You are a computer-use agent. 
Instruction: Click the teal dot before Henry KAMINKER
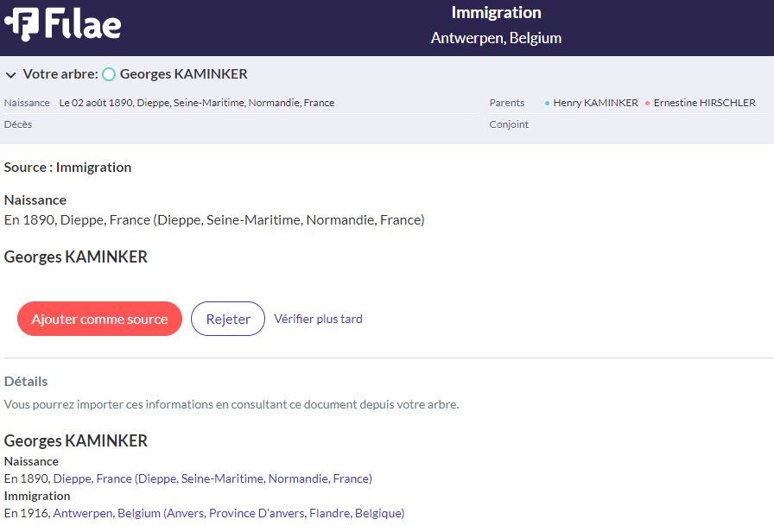pyautogui.click(x=547, y=103)
